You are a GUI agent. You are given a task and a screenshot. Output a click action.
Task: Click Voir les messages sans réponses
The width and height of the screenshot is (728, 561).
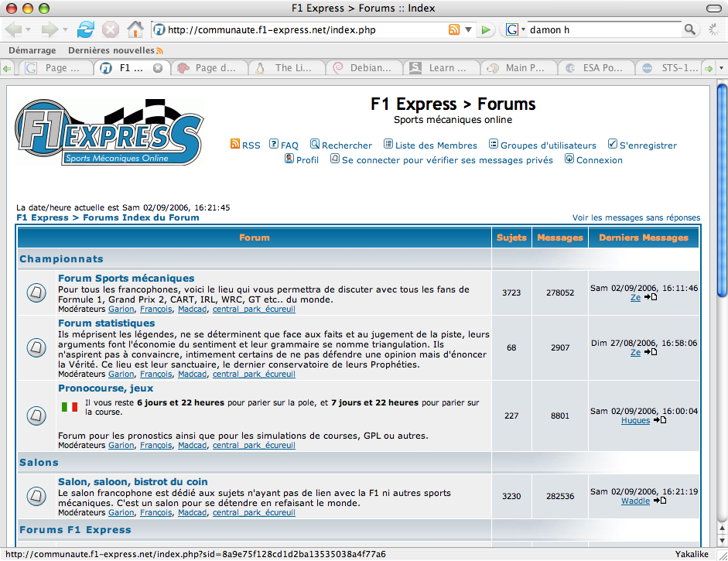tap(636, 217)
